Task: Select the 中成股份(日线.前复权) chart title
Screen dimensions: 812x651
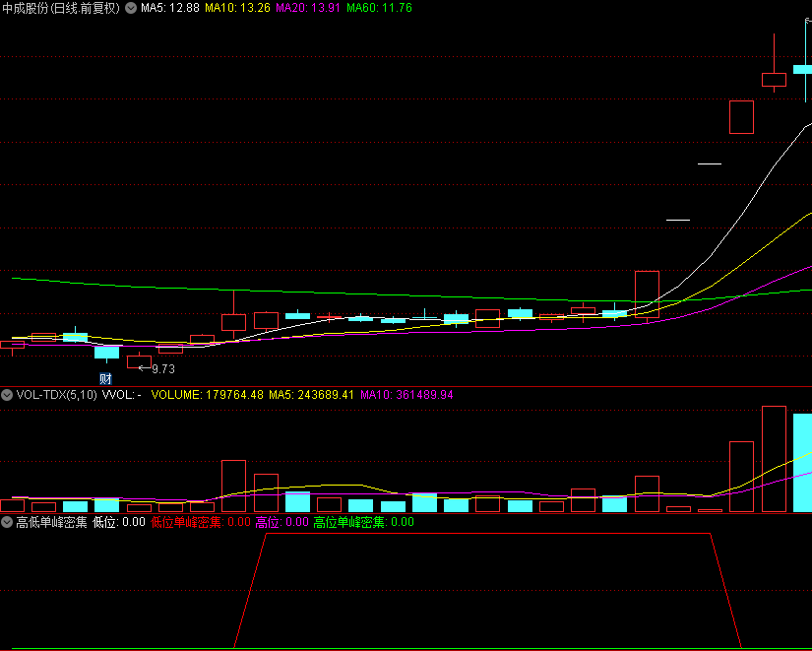Action: 61,8
